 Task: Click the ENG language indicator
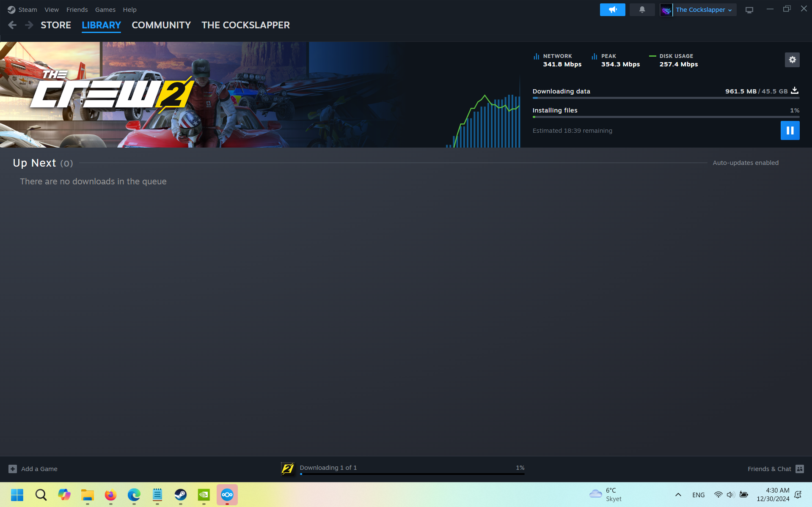click(x=699, y=495)
